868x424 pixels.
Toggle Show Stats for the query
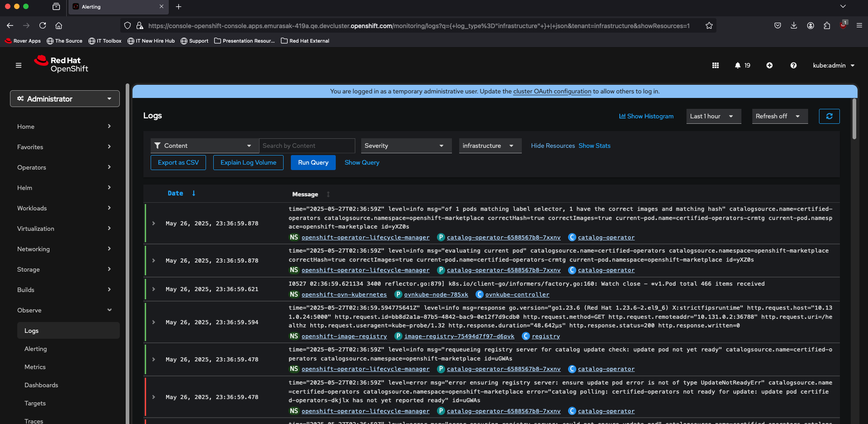point(594,146)
